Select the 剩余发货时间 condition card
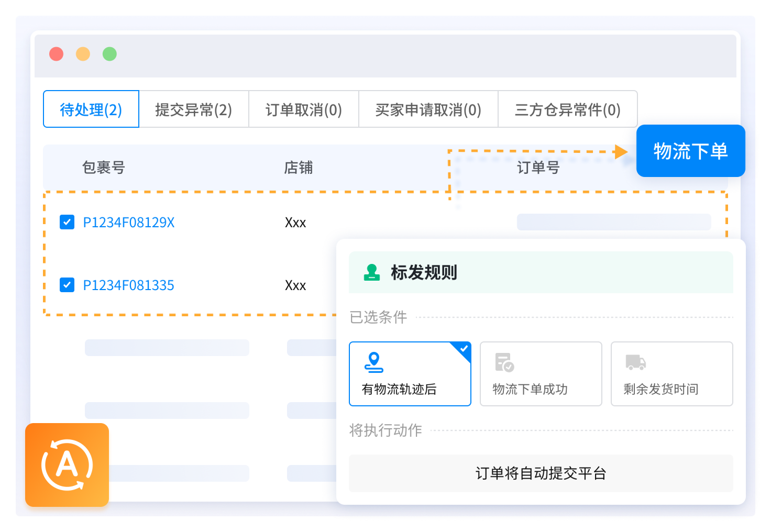The height and width of the screenshot is (532, 771). 671,374
